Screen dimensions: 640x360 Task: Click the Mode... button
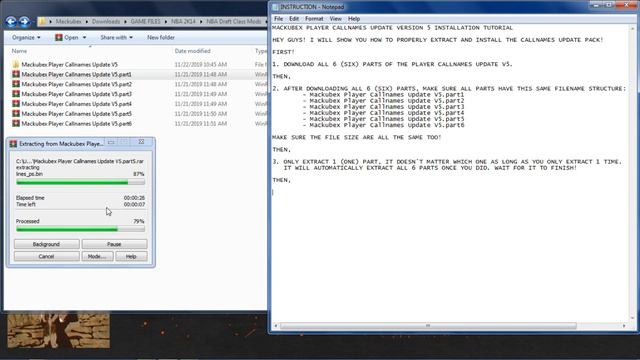[x=97, y=256]
